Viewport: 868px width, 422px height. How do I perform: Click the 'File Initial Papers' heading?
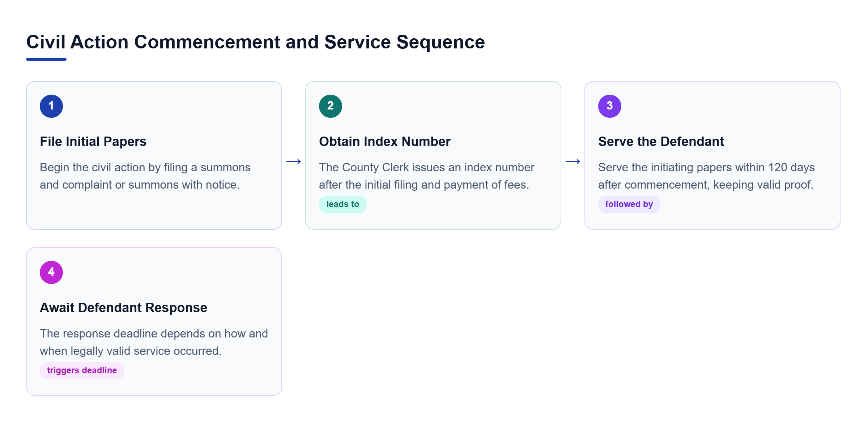93,142
